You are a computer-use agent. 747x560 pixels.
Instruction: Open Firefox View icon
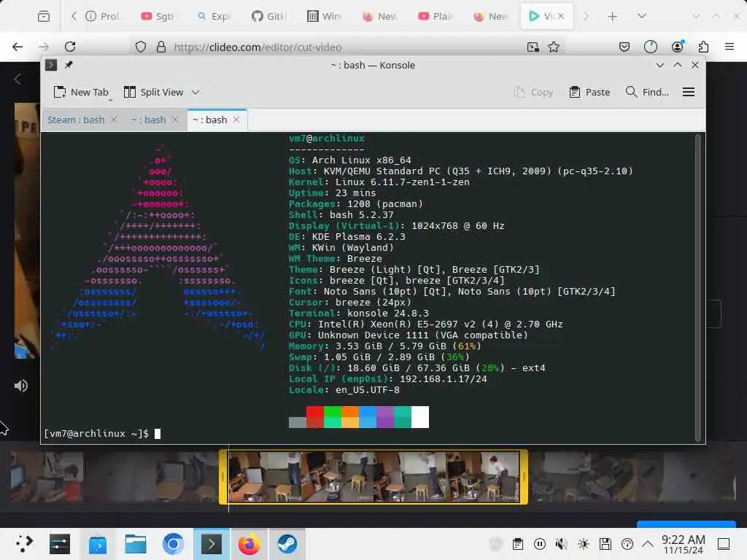[x=44, y=16]
